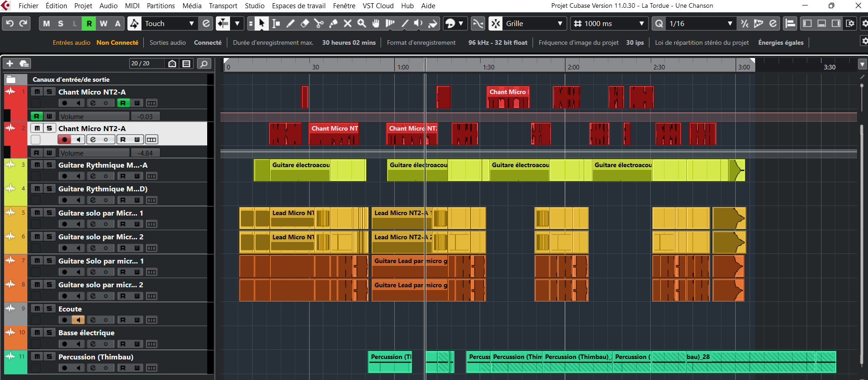Open the Transport menu

pyautogui.click(x=223, y=6)
